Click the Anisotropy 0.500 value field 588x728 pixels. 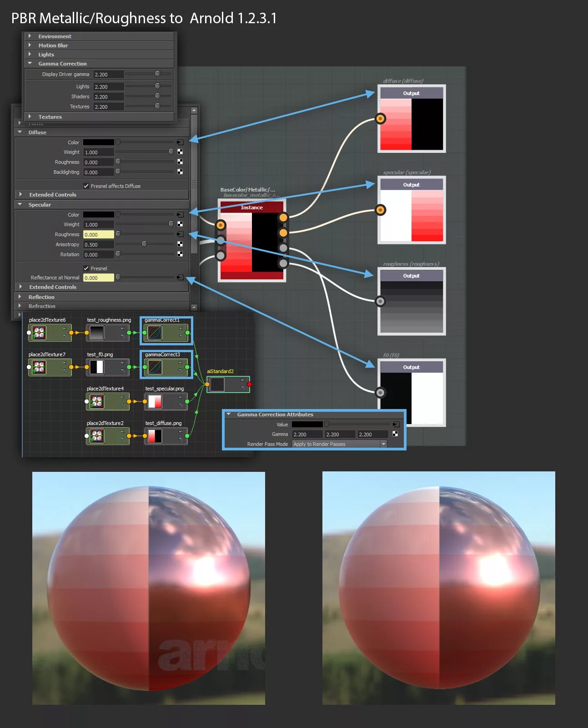pos(99,244)
